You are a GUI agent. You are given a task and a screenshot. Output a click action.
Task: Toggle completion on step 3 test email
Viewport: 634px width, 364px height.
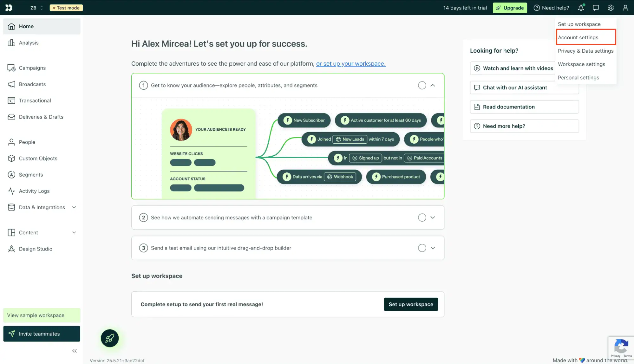[422, 248]
